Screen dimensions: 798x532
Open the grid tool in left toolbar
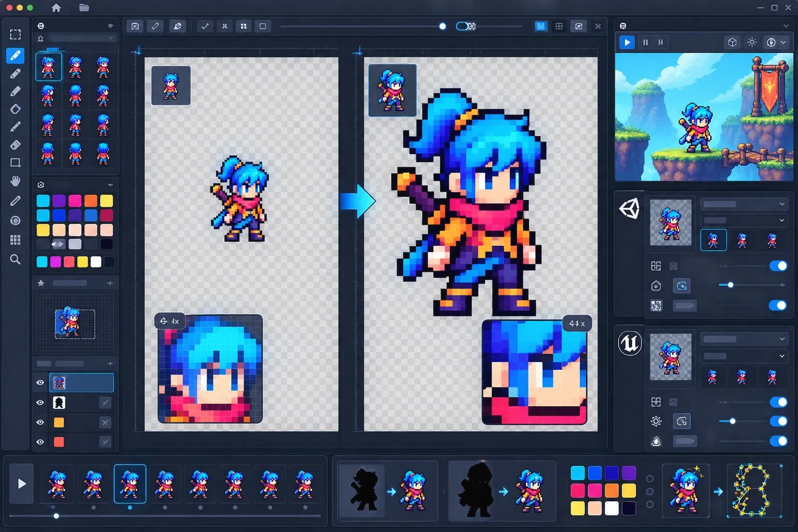pyautogui.click(x=16, y=240)
